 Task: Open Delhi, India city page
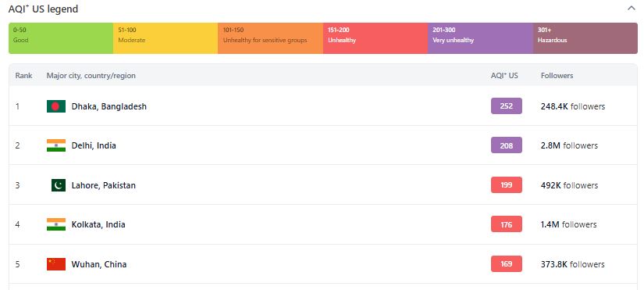click(x=94, y=145)
